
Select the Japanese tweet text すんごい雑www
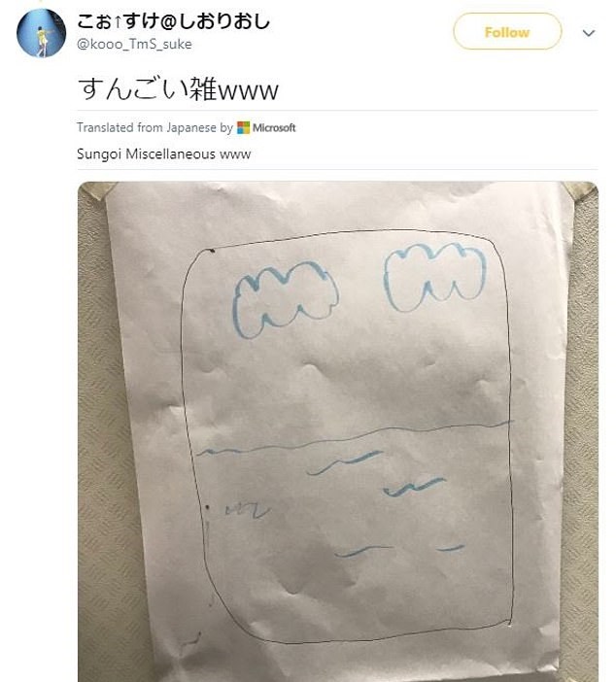(x=178, y=89)
